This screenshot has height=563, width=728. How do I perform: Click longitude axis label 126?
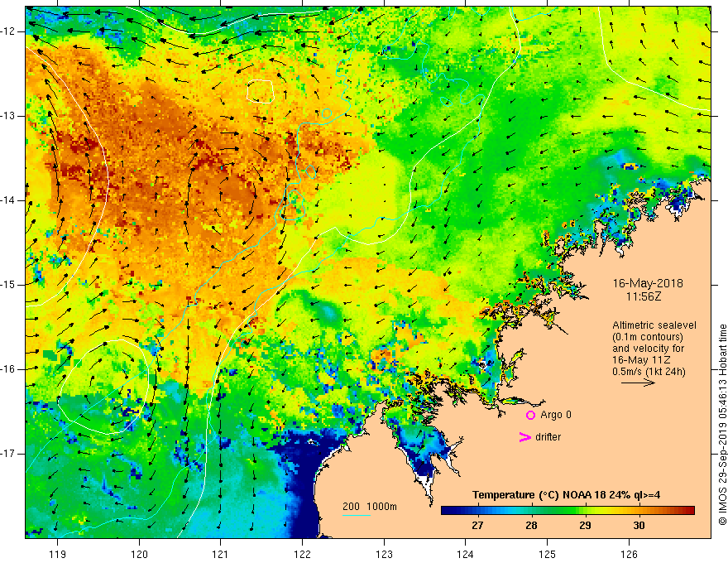tap(629, 554)
